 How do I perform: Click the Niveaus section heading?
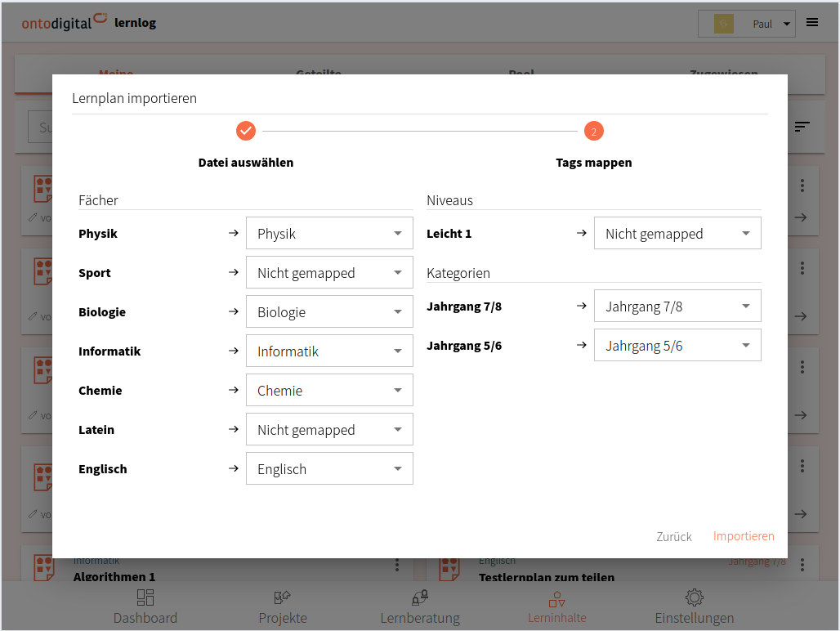pos(449,200)
